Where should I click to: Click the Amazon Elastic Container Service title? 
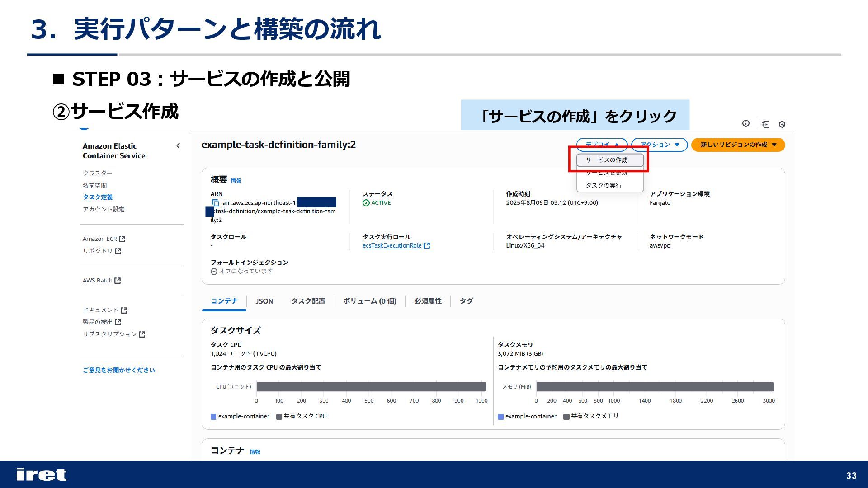click(114, 151)
